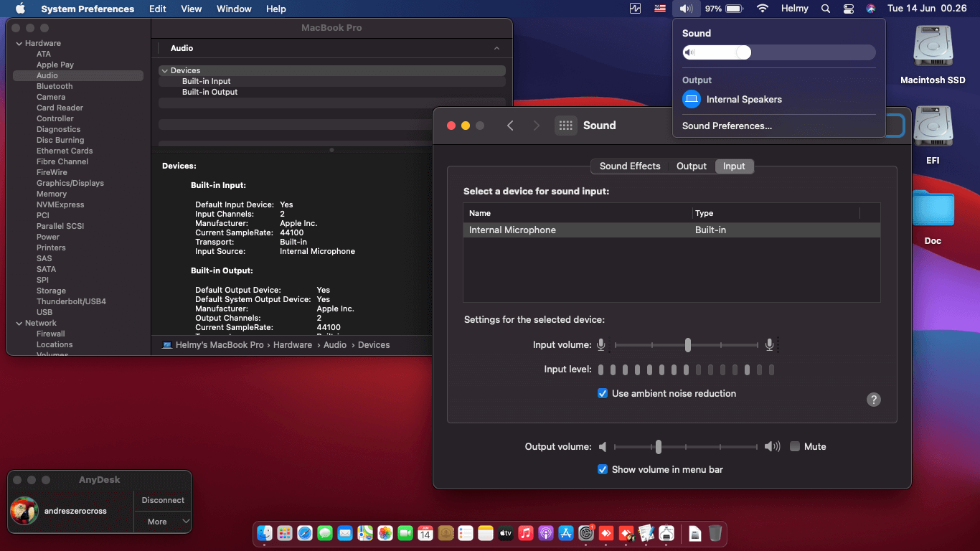Image resolution: width=980 pixels, height=551 pixels.
Task: Launch FaceTime from the Dock
Action: 405,533
